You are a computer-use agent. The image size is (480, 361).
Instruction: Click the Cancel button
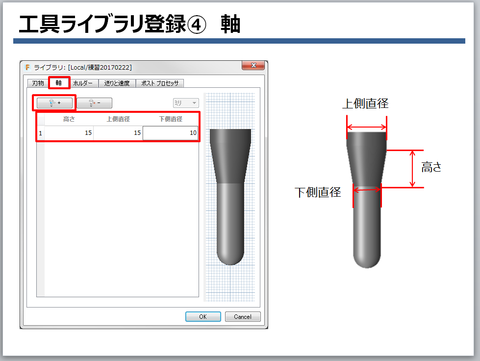click(x=243, y=317)
